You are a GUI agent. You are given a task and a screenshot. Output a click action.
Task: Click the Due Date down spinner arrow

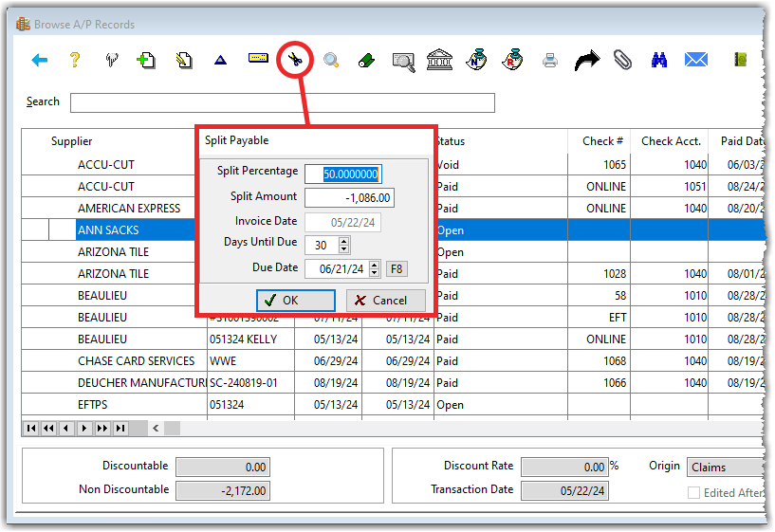point(374,273)
